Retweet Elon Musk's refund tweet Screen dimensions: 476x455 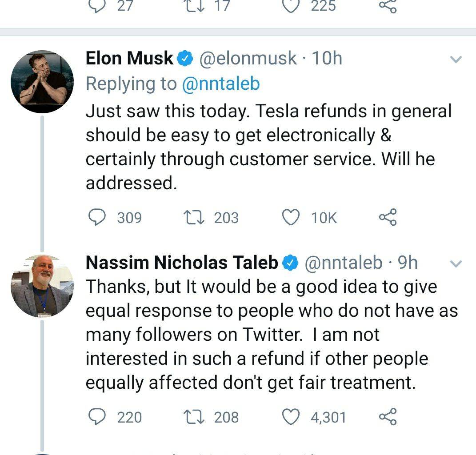pyautogui.click(x=193, y=217)
